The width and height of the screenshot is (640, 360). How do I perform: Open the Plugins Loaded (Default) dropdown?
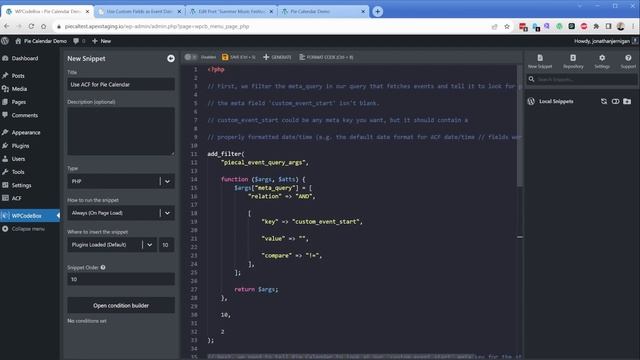[112, 244]
